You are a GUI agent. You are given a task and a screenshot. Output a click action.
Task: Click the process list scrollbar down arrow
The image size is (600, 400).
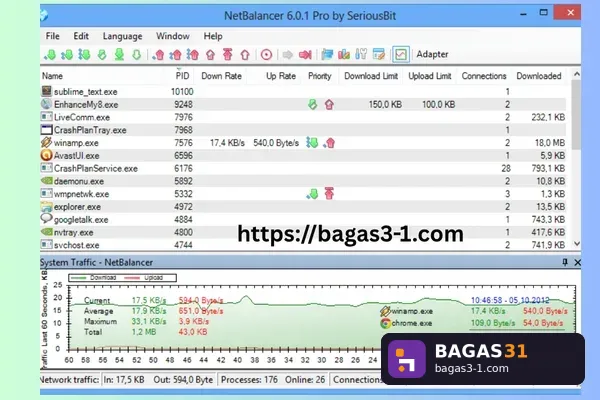tap(577, 244)
